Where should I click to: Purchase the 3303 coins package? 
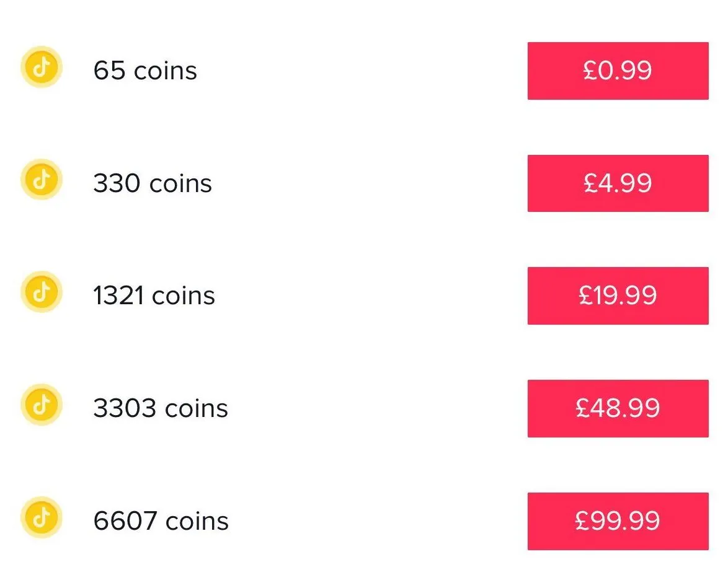click(618, 408)
